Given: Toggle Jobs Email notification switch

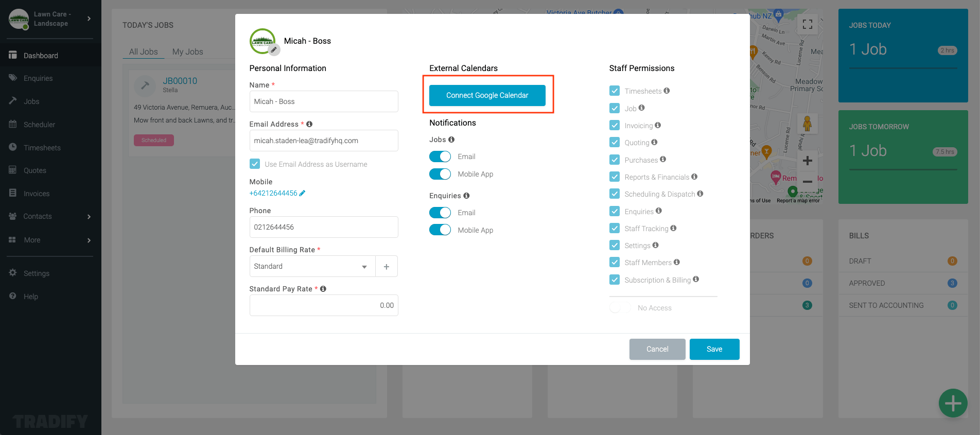Looking at the screenshot, I should (440, 156).
